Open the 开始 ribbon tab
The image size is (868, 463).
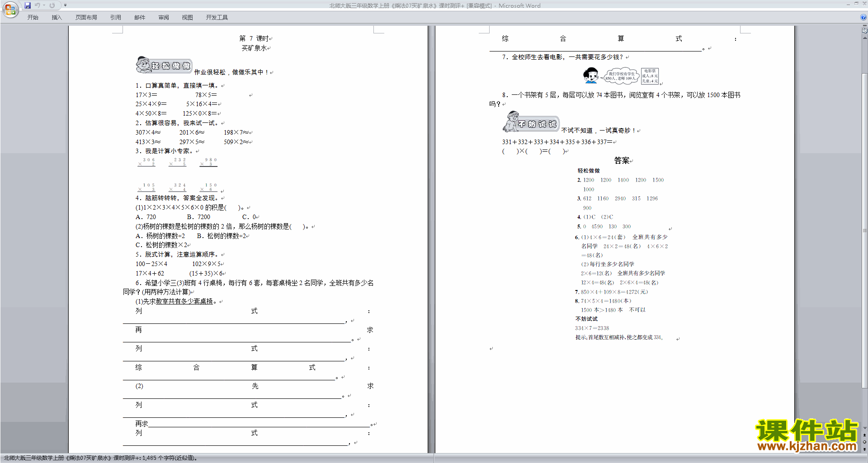(33, 18)
